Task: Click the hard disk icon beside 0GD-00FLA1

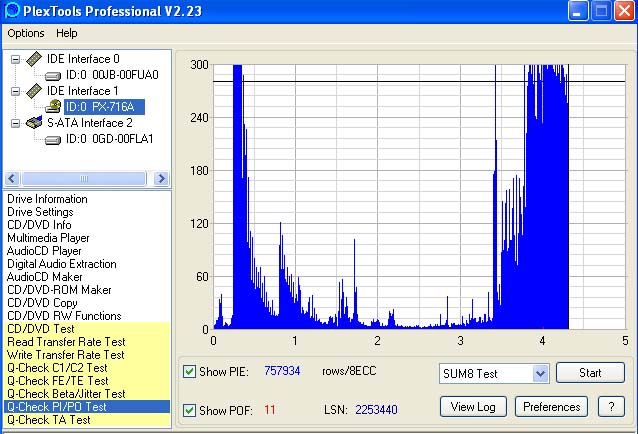Action: coord(53,140)
